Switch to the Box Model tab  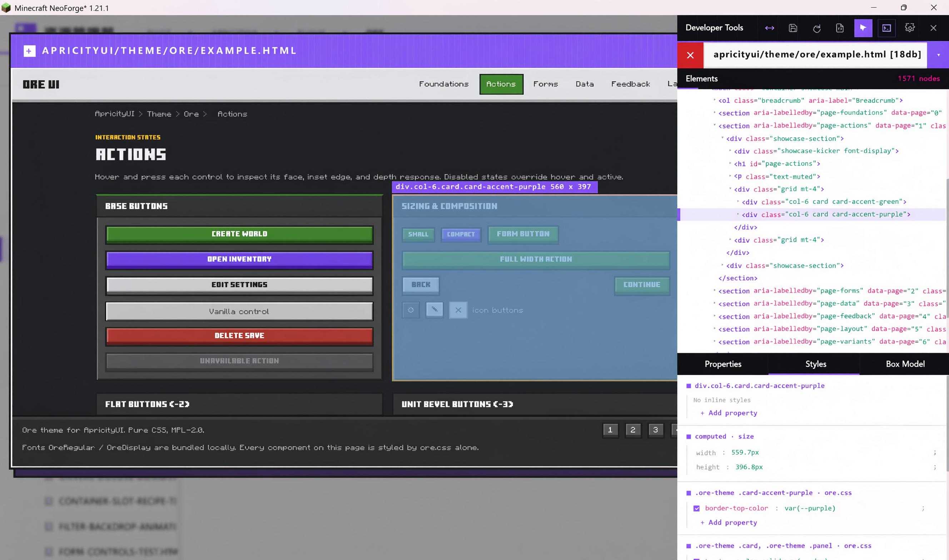point(905,364)
